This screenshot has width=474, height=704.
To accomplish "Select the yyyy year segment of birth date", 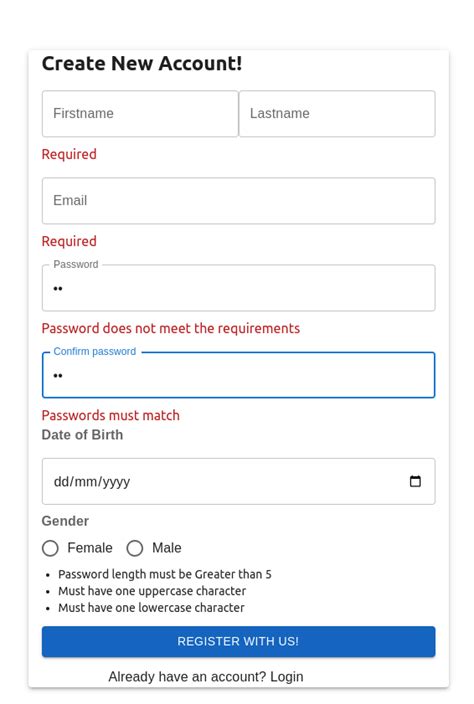I will coord(114,482).
